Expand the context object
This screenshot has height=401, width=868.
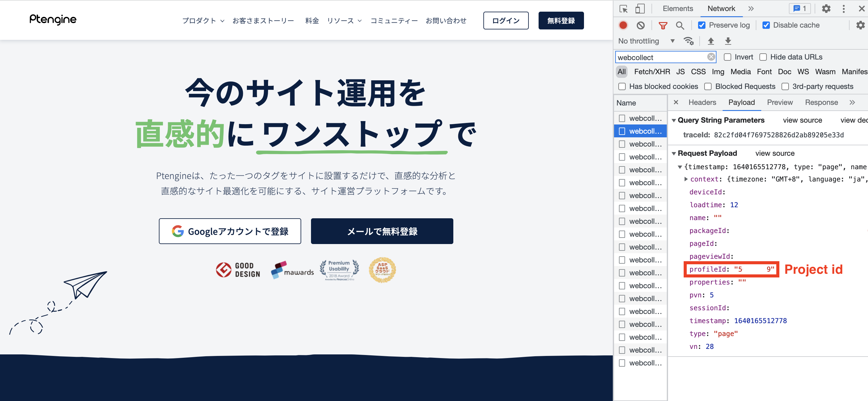click(686, 179)
